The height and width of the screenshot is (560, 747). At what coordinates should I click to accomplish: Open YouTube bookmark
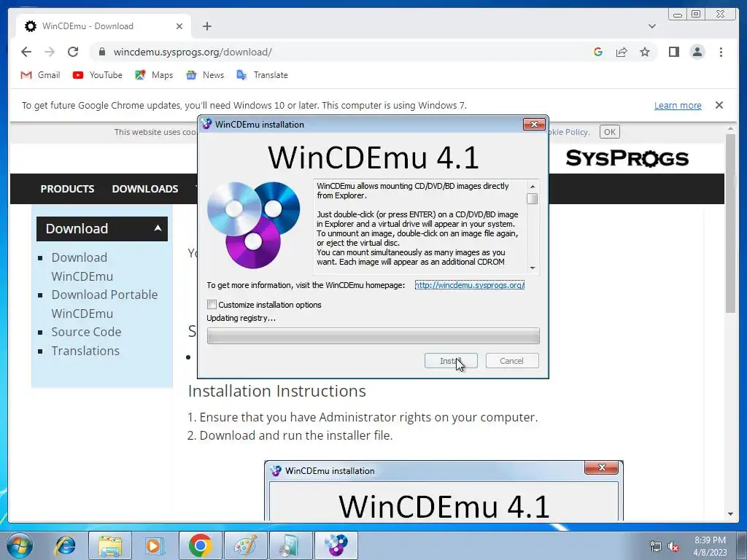98,75
